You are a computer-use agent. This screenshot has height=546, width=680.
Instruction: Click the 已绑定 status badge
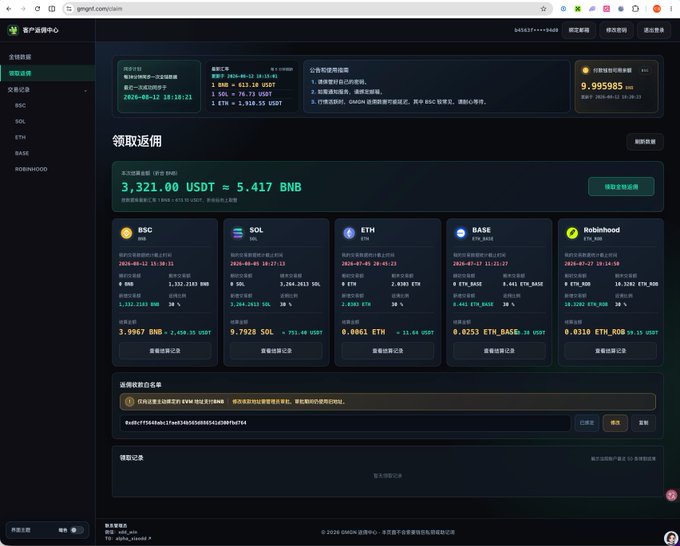tap(587, 423)
